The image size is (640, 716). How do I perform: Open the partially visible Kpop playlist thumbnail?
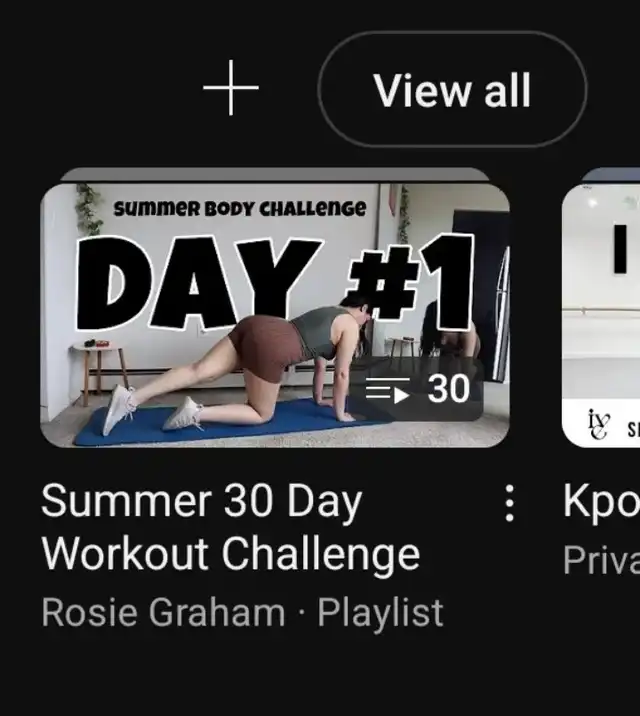601,315
